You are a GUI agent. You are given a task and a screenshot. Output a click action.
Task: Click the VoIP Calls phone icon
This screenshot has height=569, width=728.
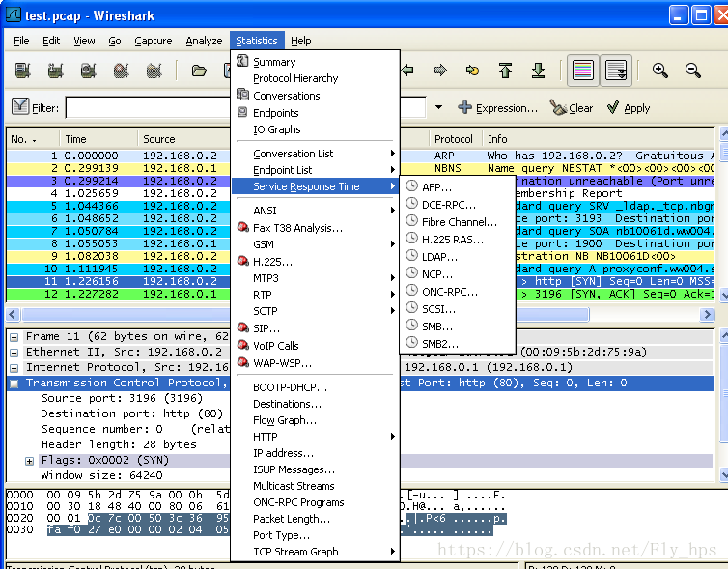[242, 345]
